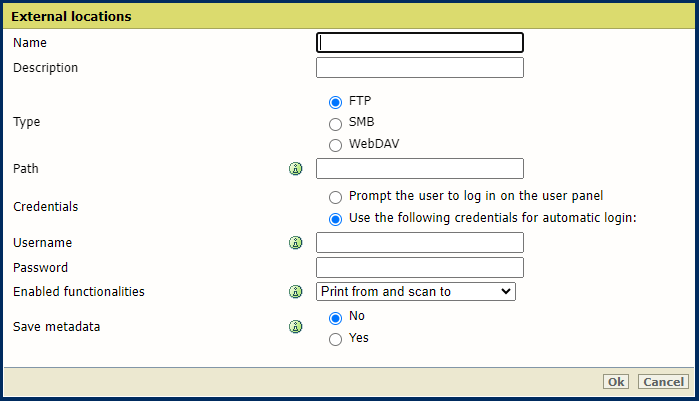699x401 pixels.
Task: Open the Print from and scan to dropdown
Action: [x=415, y=291]
